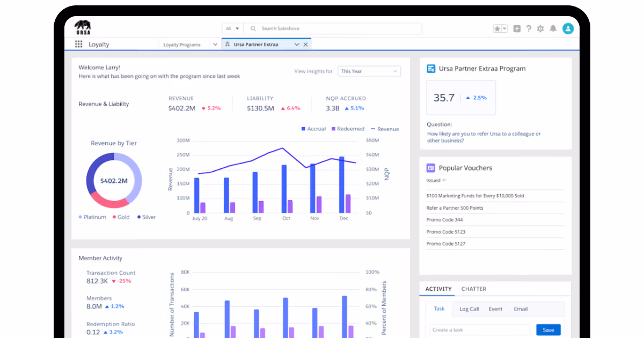Screen dimensions: 644x338
Task: Click the Loyalty app name
Action: pos(99,45)
